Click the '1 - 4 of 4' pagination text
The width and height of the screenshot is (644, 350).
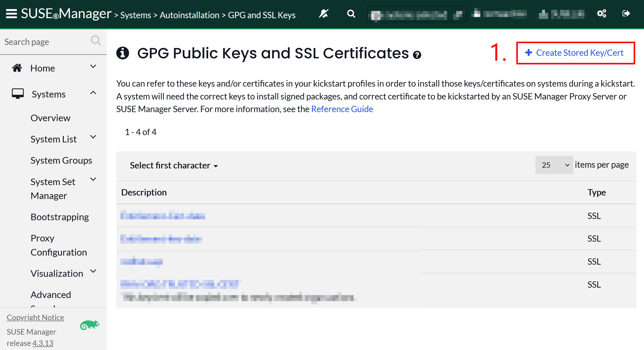141,132
